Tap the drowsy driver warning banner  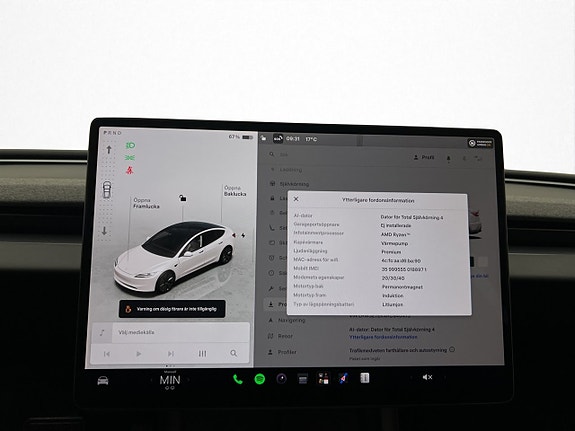point(172,309)
